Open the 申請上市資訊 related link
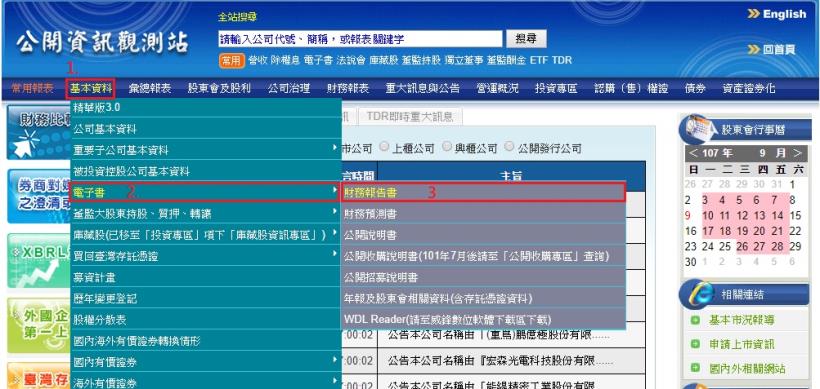The height and width of the screenshot is (389, 820). (x=742, y=344)
